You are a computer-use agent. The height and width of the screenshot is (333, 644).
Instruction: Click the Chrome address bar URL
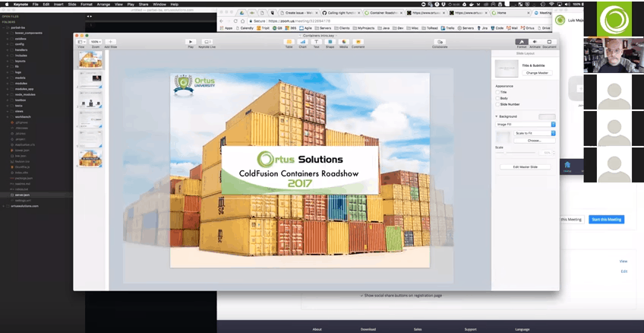point(298,21)
